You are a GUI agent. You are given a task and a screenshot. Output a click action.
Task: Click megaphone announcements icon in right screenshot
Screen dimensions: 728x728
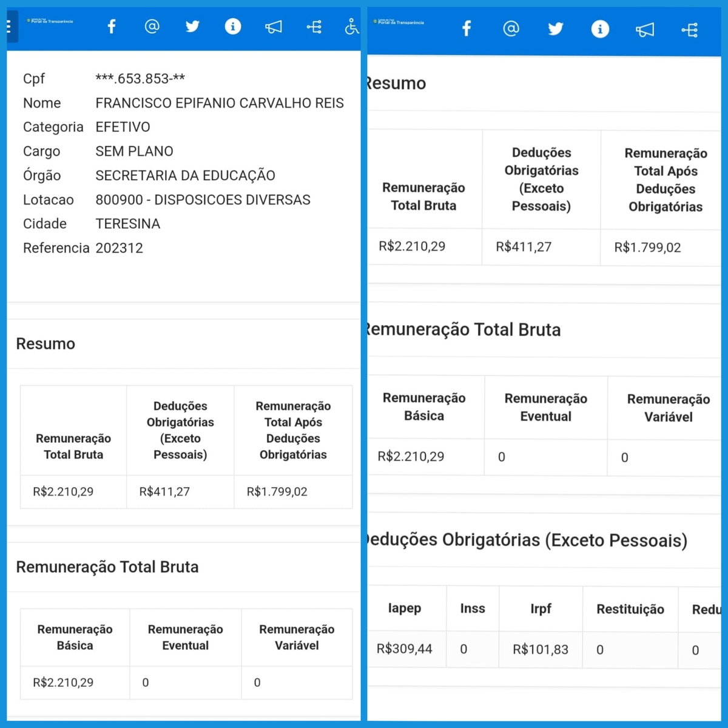pos(645,29)
